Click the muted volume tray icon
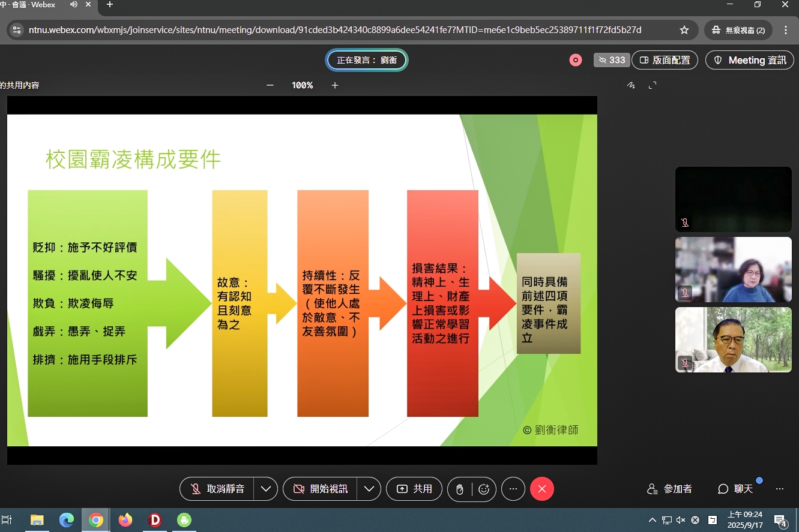Screen dimensions: 799x532 click(x=681, y=520)
